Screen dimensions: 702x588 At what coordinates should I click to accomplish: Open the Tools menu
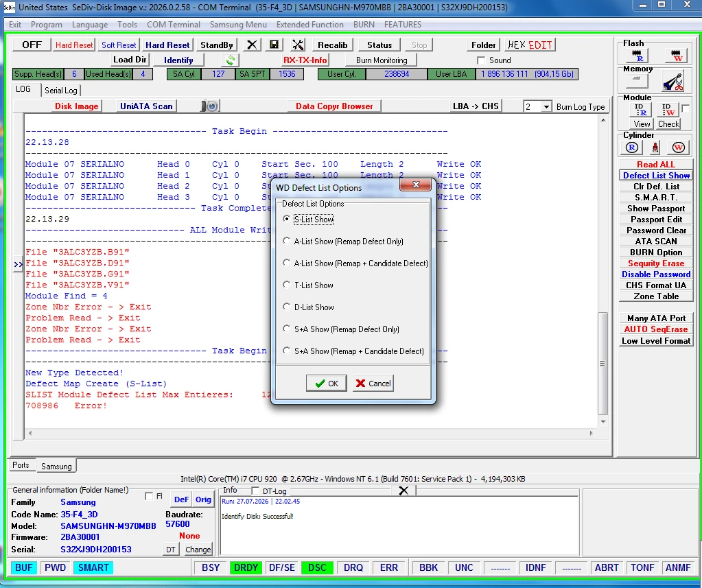(127, 25)
